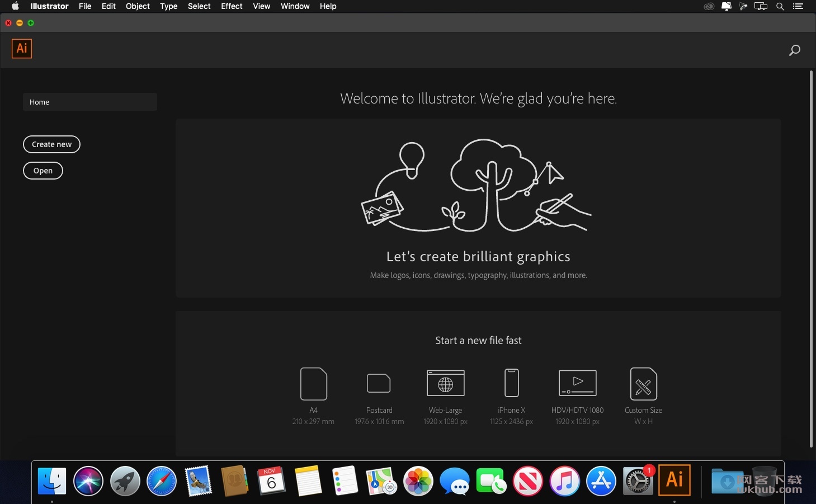Open System Preferences gear in dock
Screen dimensions: 816x504
[x=638, y=481]
